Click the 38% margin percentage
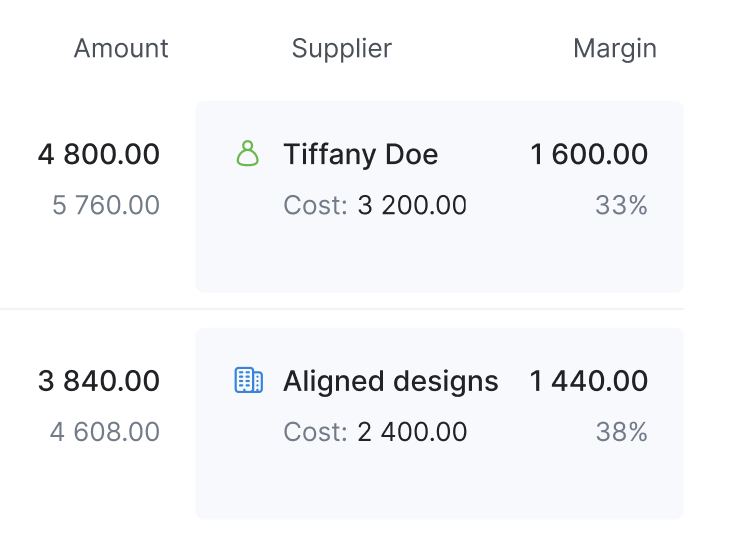Image resolution: width=736 pixels, height=540 pixels. click(621, 432)
